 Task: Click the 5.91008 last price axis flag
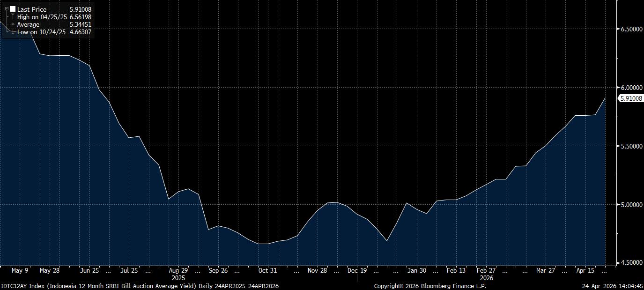point(631,98)
